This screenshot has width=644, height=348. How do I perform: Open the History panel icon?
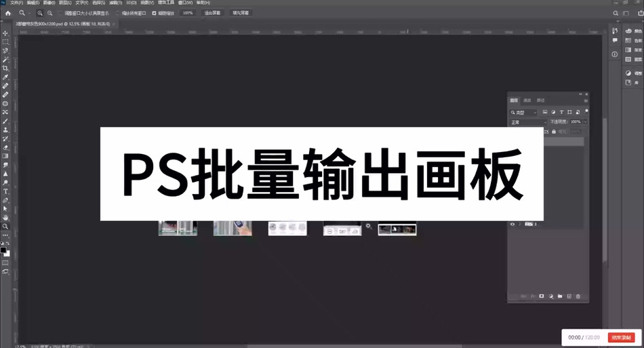click(x=615, y=31)
